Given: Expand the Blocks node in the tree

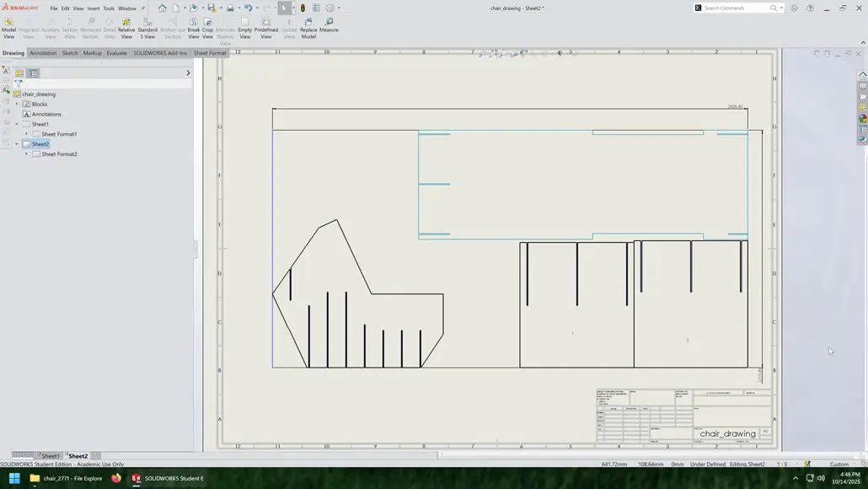Looking at the screenshot, I should coord(16,104).
